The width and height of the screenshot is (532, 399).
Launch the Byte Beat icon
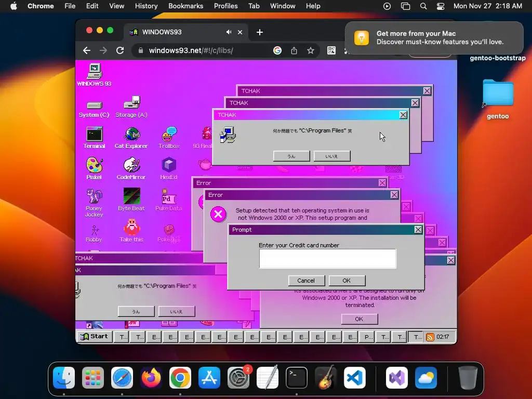tap(131, 199)
